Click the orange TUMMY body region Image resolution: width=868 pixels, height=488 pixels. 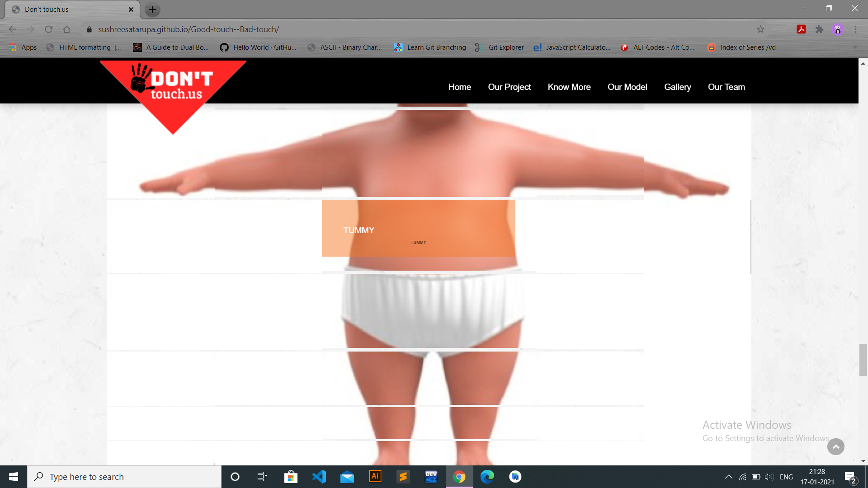pos(418,228)
